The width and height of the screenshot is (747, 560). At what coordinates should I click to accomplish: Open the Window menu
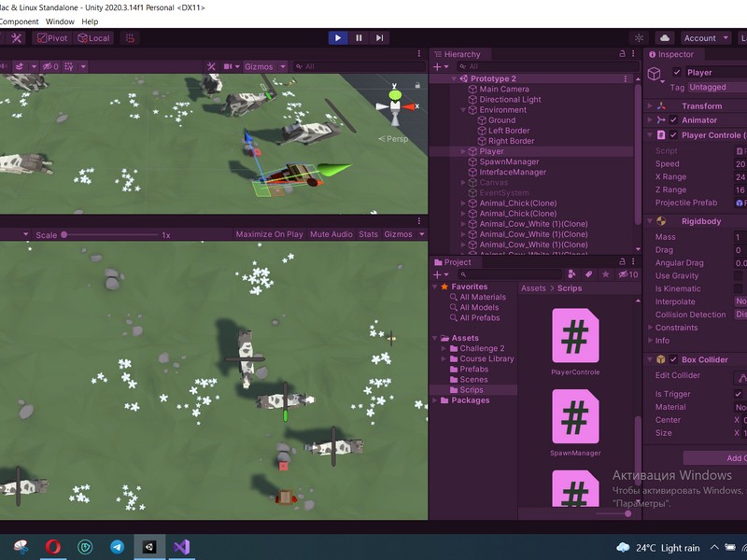click(x=60, y=21)
